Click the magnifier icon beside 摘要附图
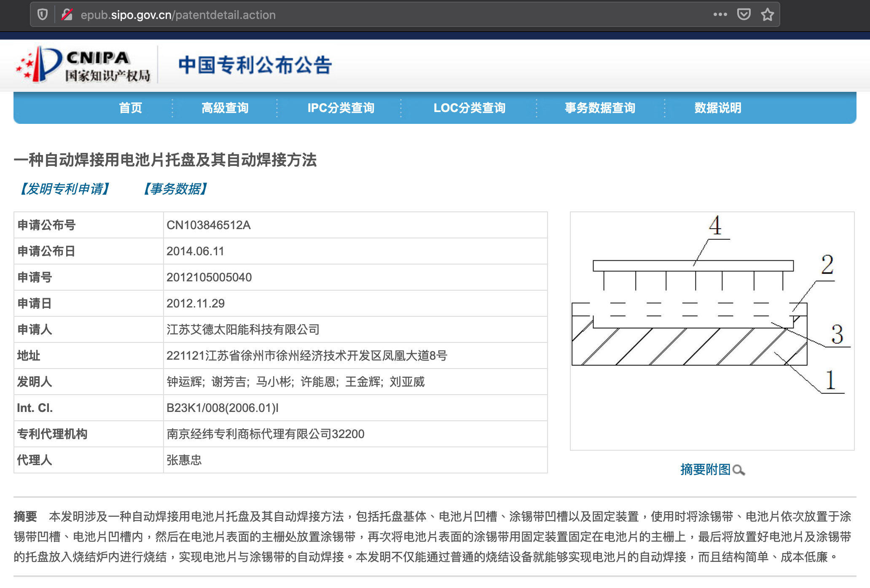Image resolution: width=870 pixels, height=588 pixels. (738, 470)
